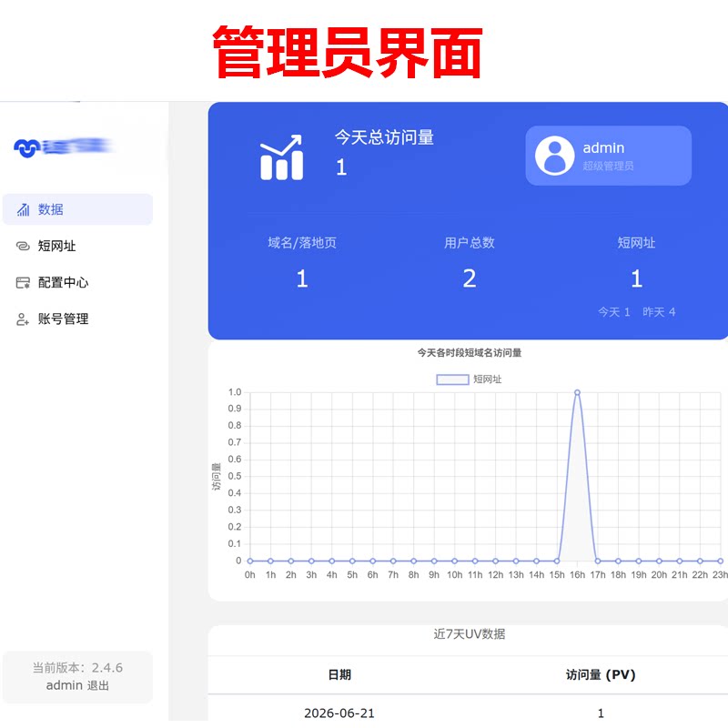The height and width of the screenshot is (728, 728).
Task: Open the admin 超级管理员 profile card
Action: tap(608, 156)
